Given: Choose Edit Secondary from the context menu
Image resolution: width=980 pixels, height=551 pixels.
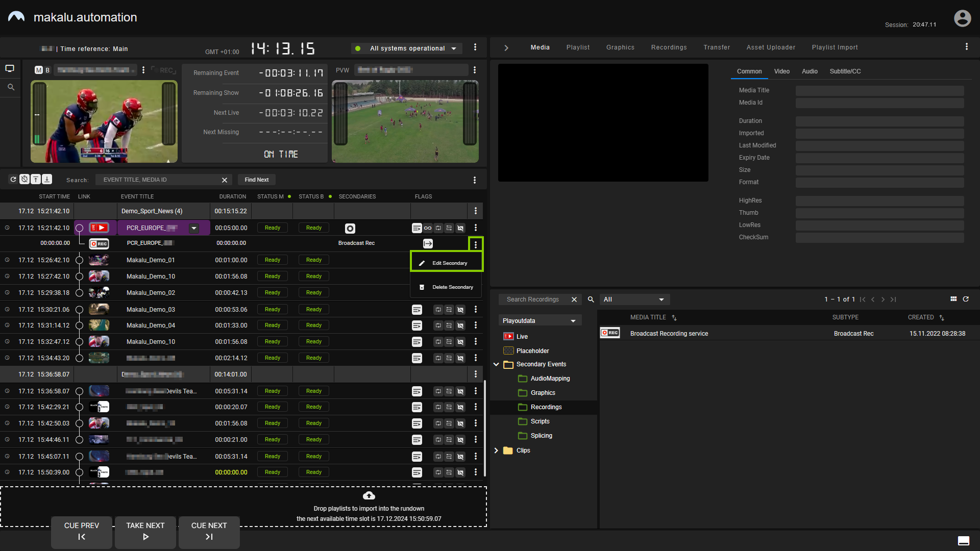Looking at the screenshot, I should click(447, 263).
